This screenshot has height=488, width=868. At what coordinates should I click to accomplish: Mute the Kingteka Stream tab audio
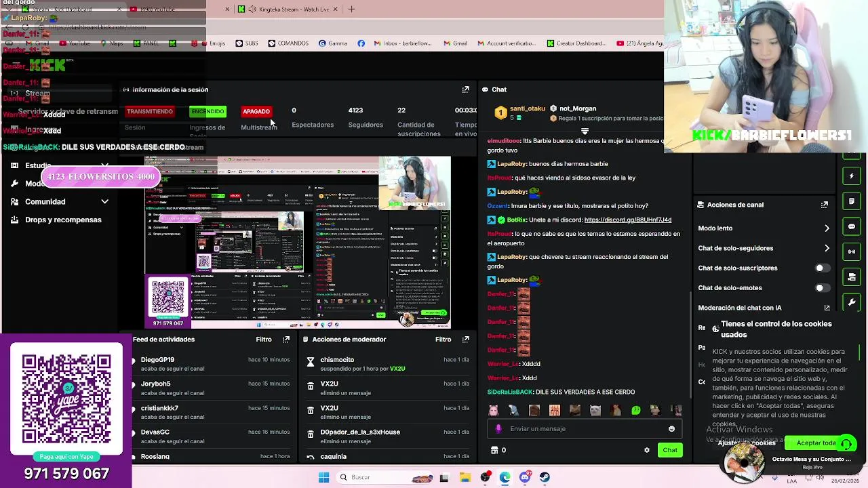252,9
